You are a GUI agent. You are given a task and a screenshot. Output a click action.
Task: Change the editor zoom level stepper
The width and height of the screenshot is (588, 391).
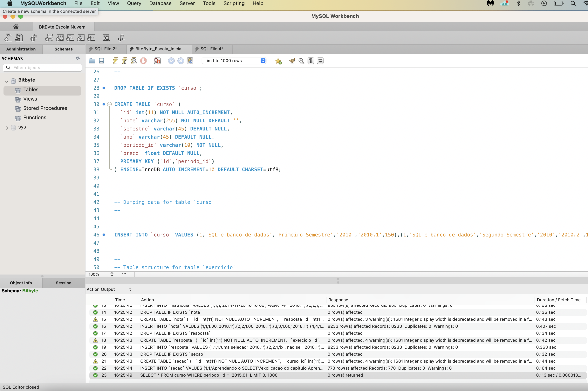(112, 274)
